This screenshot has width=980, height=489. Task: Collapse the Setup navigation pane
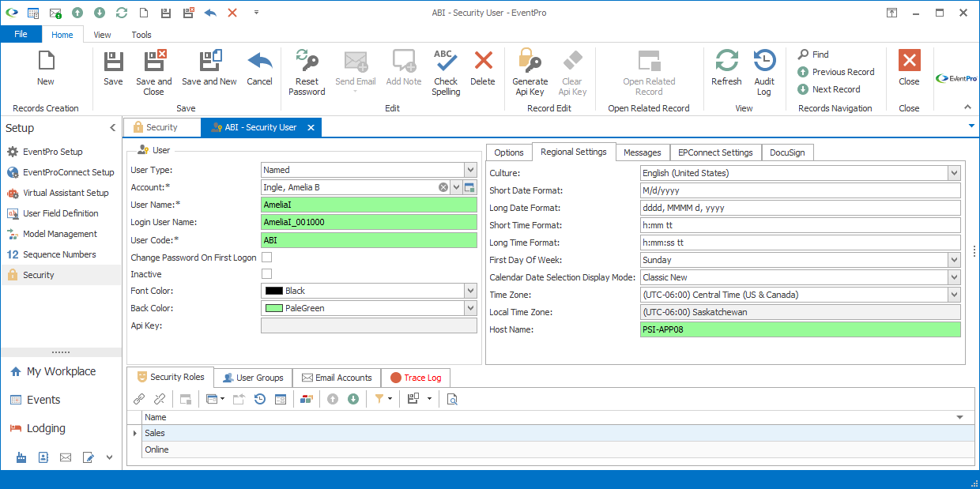point(112,128)
